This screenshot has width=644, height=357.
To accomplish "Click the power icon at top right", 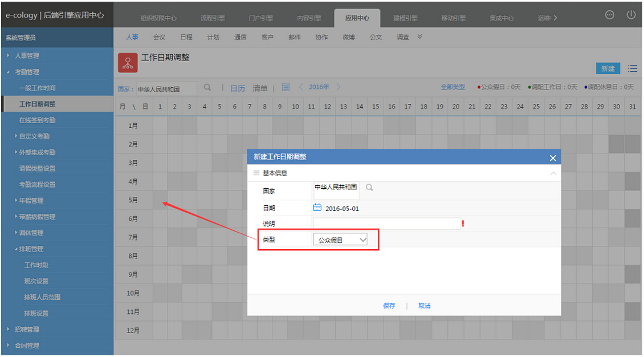I will [631, 15].
